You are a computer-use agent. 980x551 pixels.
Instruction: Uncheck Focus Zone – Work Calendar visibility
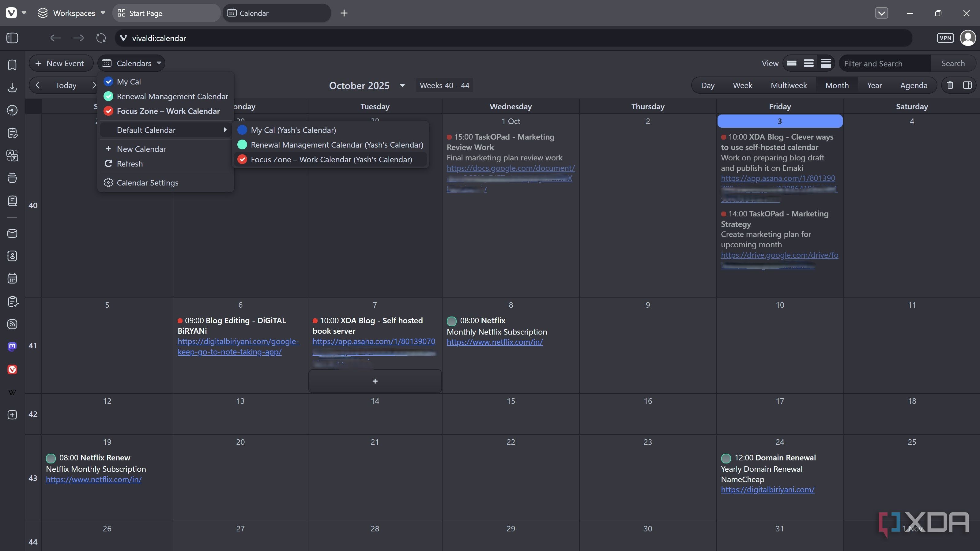coord(108,111)
